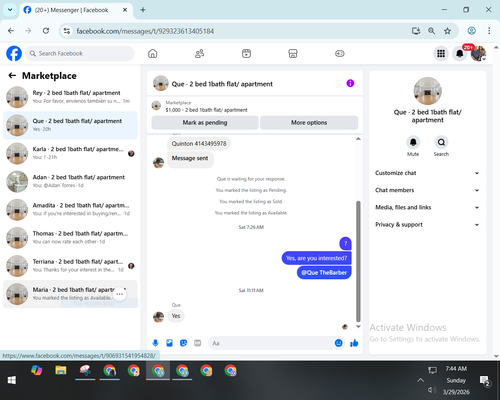
Task: Open the account profile picture menu
Action: click(478, 53)
